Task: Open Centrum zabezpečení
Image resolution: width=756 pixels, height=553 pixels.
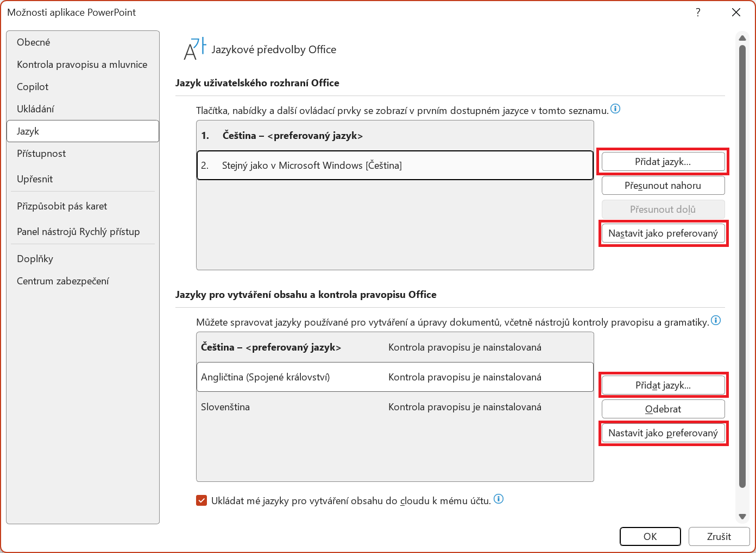Action: [x=83, y=281]
